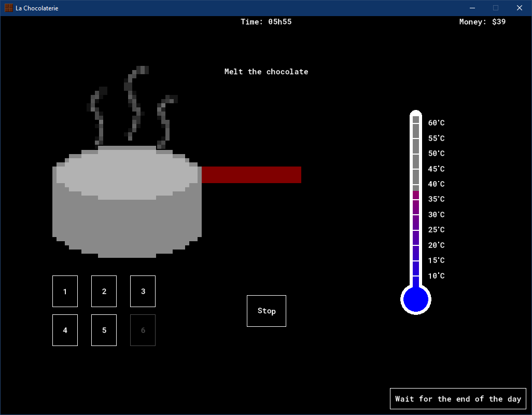Click the 20°C thermometer label
This screenshot has height=415, width=532.
[436, 245]
